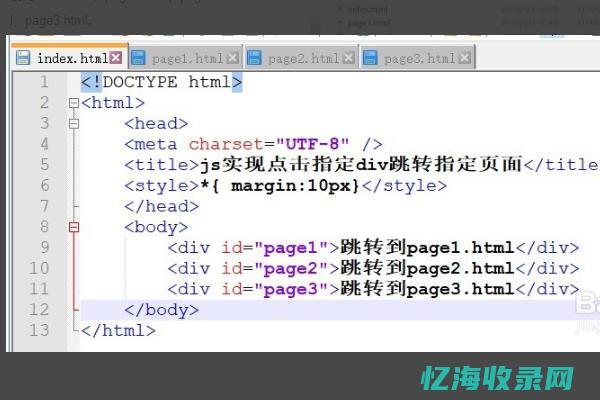Collapse the html fold marker on line 2
The width and height of the screenshot is (600, 400).
(x=74, y=103)
